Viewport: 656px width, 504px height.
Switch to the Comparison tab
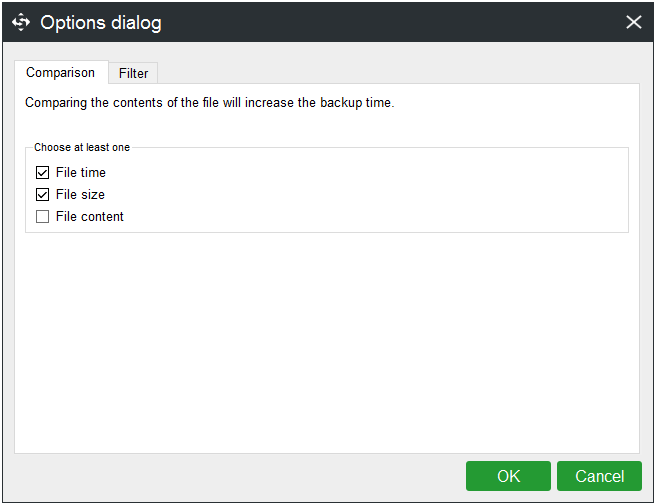pos(61,72)
